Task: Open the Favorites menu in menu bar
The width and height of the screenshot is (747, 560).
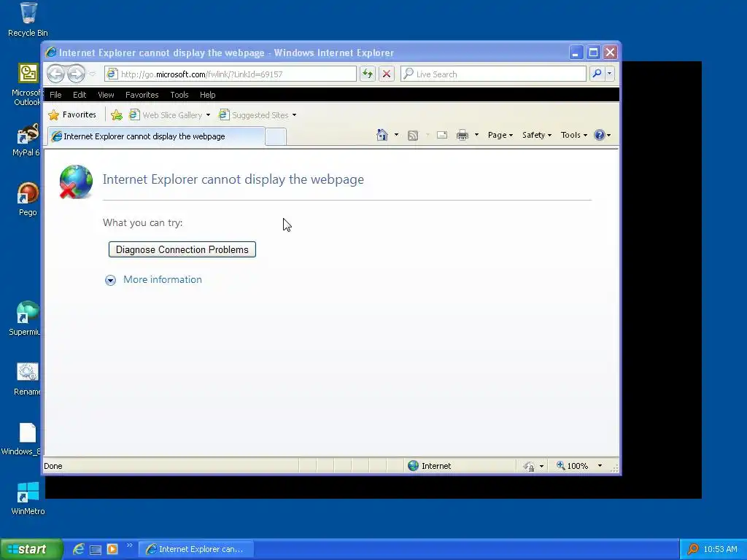Action: click(x=142, y=95)
